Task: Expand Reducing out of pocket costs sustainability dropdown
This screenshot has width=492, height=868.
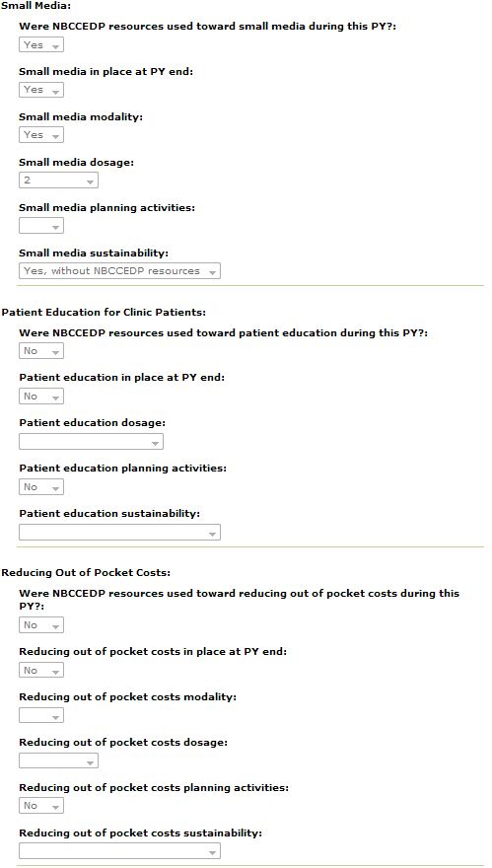Action: tap(119, 851)
